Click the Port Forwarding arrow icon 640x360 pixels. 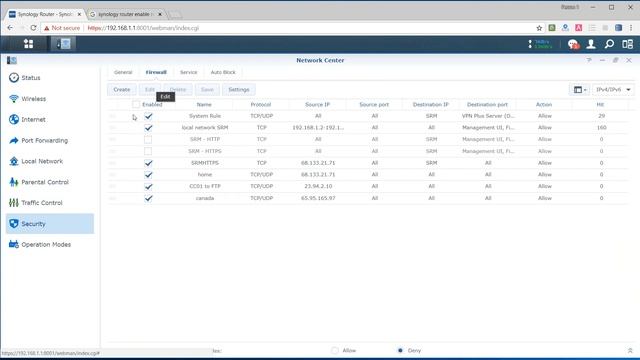(14, 140)
